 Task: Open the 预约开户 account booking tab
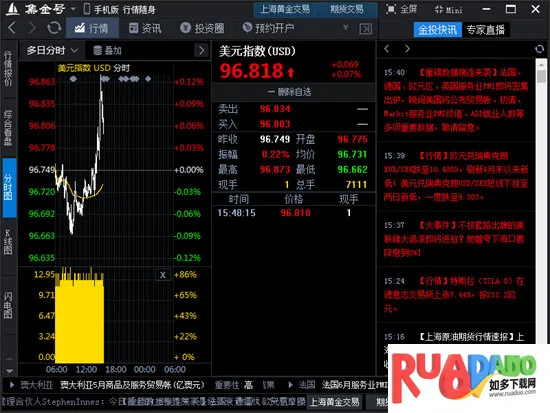coord(268,28)
